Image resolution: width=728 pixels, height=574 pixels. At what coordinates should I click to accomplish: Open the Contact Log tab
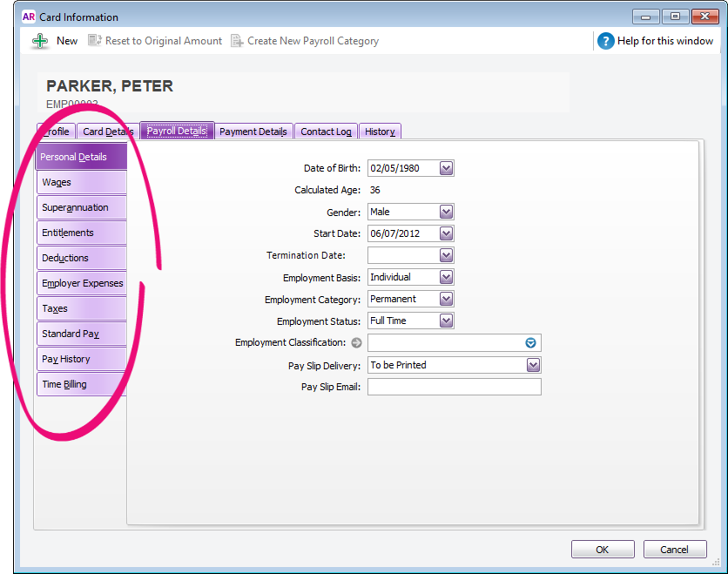[x=326, y=132]
